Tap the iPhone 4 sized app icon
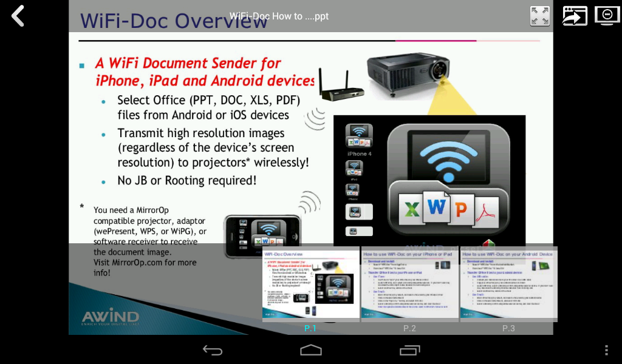The height and width of the screenshot is (364, 622). pyautogui.click(x=359, y=135)
